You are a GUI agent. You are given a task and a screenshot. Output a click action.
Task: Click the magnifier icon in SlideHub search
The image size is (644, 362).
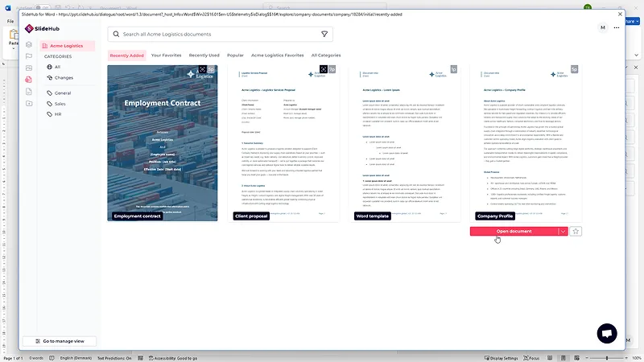[116, 34]
